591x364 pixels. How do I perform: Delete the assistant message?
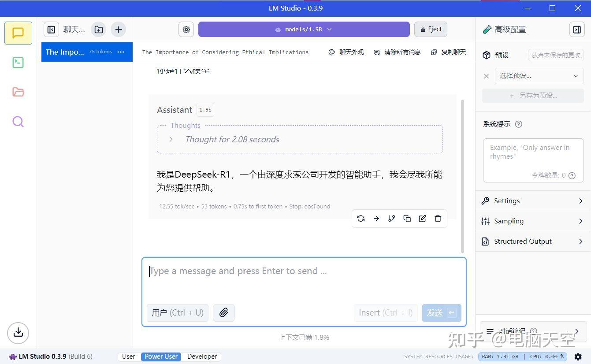pos(438,219)
